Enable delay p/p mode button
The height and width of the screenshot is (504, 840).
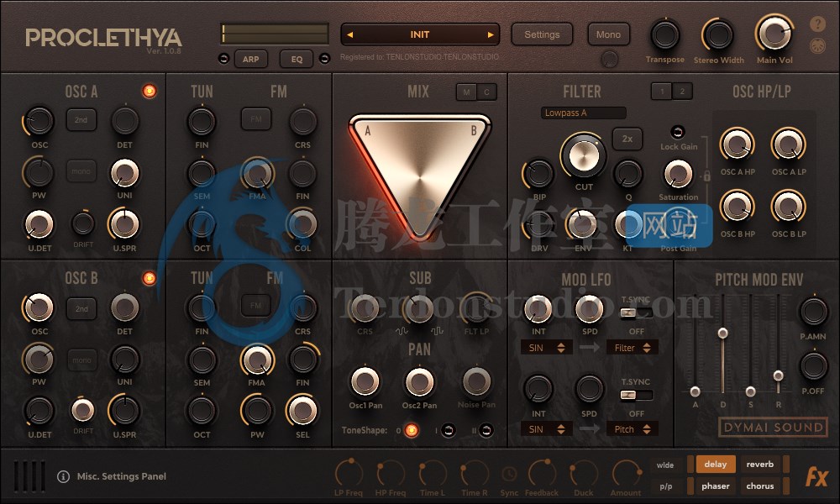(665, 486)
